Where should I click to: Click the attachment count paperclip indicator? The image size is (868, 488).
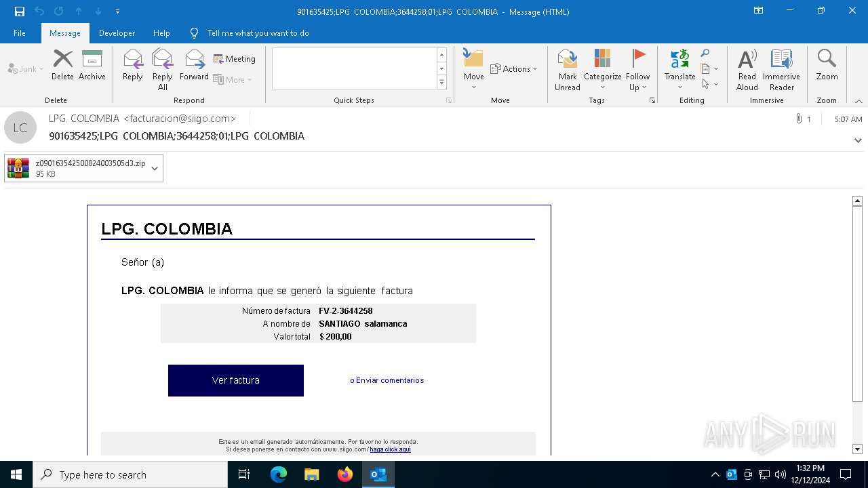tap(803, 119)
